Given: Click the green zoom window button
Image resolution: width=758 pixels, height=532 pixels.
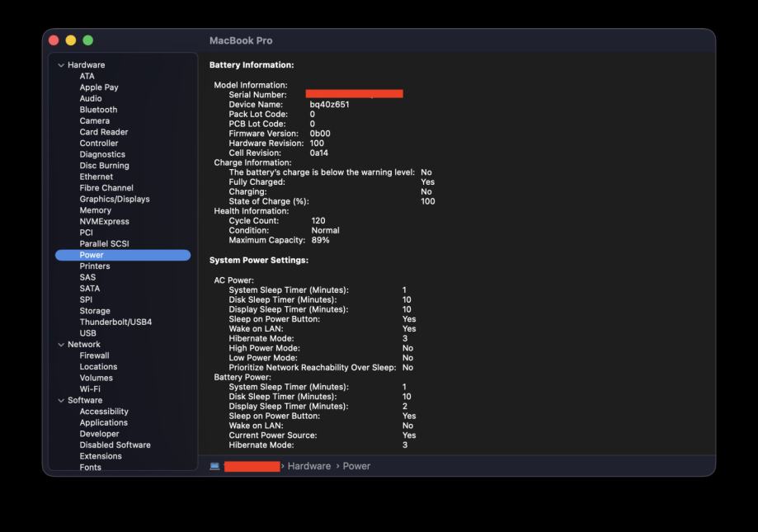Looking at the screenshot, I should 88,40.
